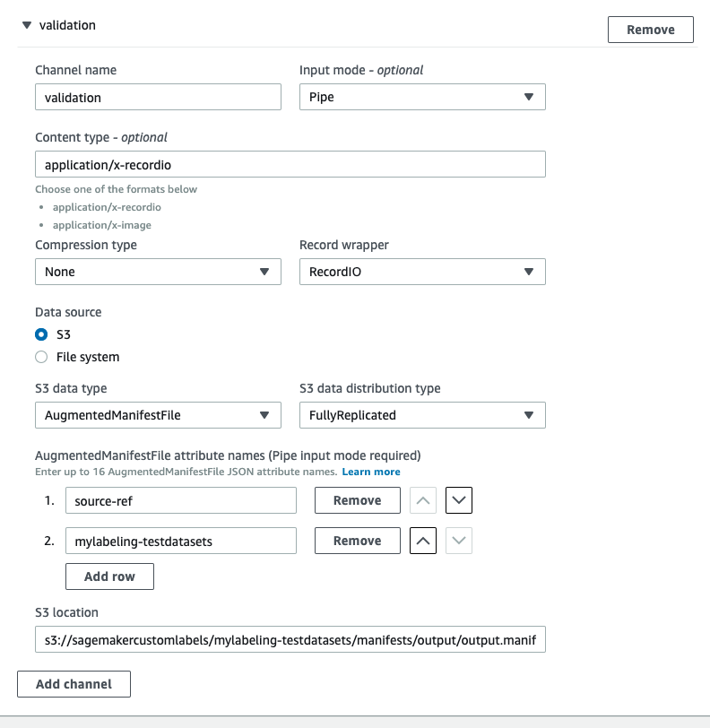The width and height of the screenshot is (710, 728).
Task: Remove the mylabeling-testdatasets attribute row
Action: (357, 541)
